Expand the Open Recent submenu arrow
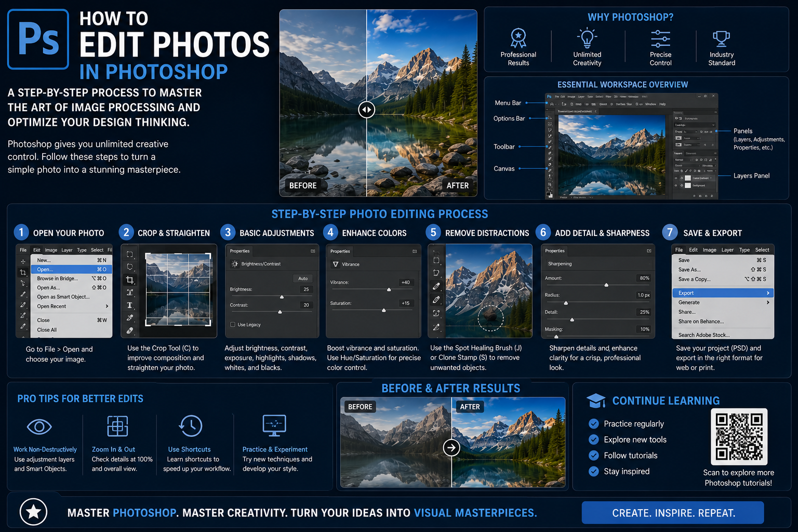Screen dimensions: 798x532 coord(107,307)
